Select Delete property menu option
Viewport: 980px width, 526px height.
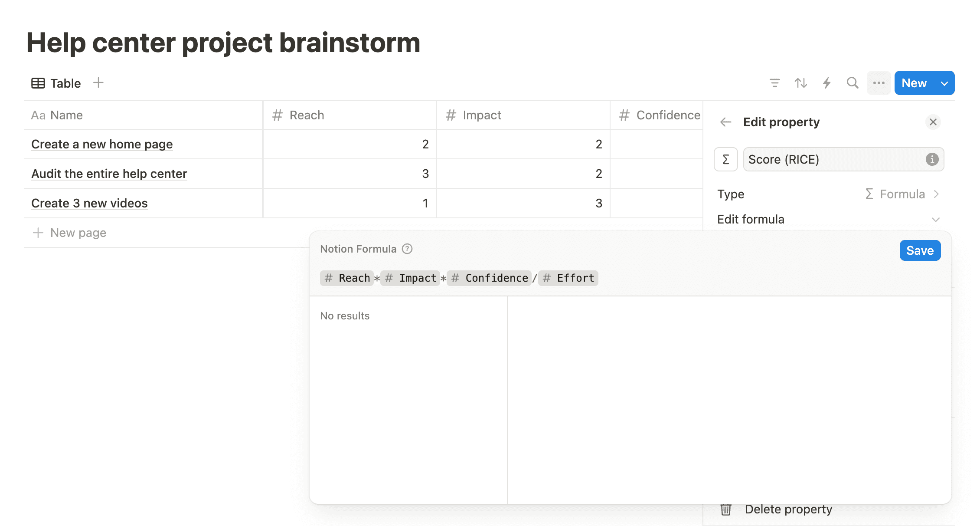click(x=788, y=509)
